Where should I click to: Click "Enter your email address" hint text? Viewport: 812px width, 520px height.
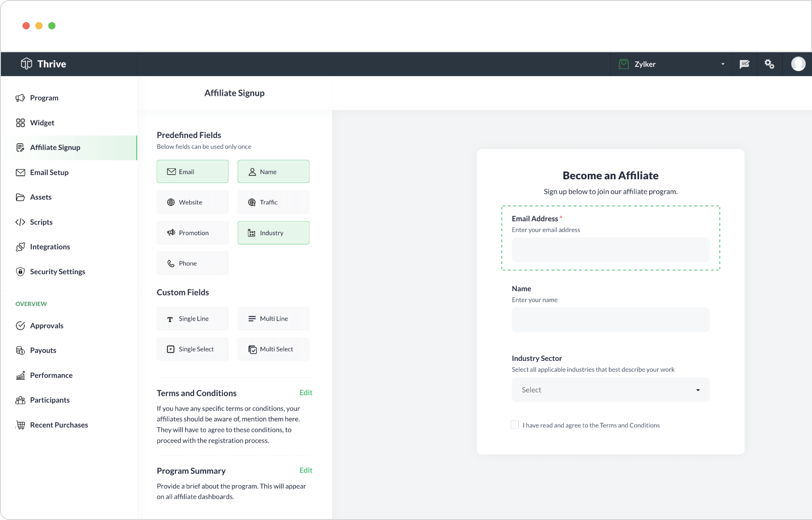pos(546,230)
